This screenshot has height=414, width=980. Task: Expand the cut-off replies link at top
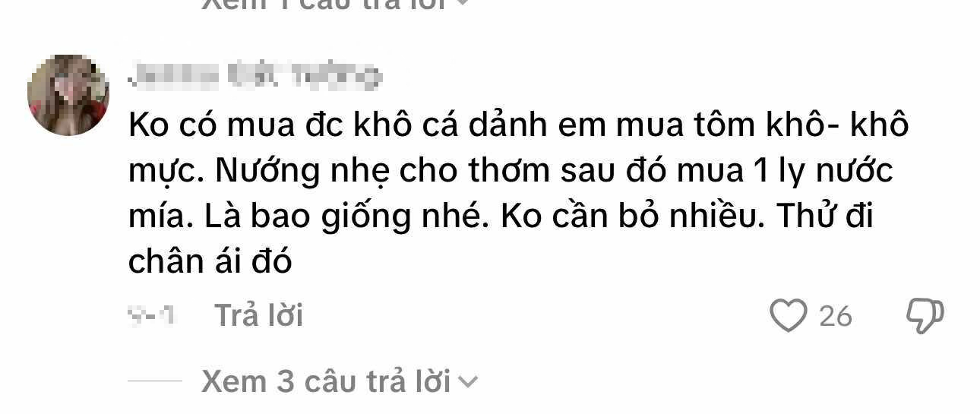(326, 4)
